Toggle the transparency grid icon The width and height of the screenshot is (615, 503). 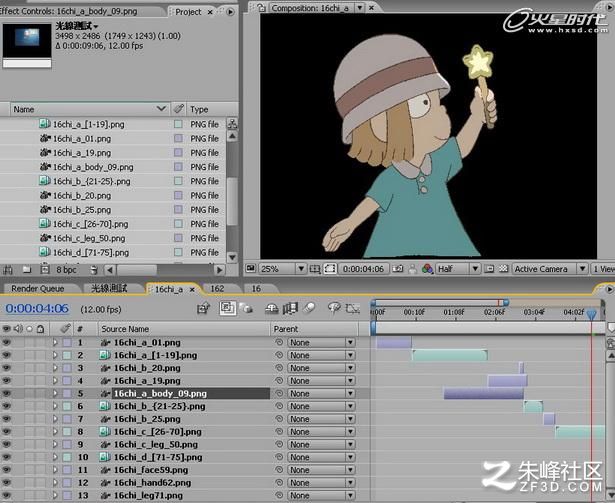504,269
